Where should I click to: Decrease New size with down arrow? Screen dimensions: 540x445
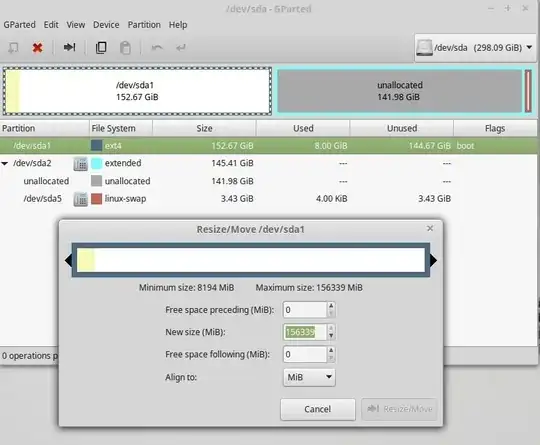(331, 336)
